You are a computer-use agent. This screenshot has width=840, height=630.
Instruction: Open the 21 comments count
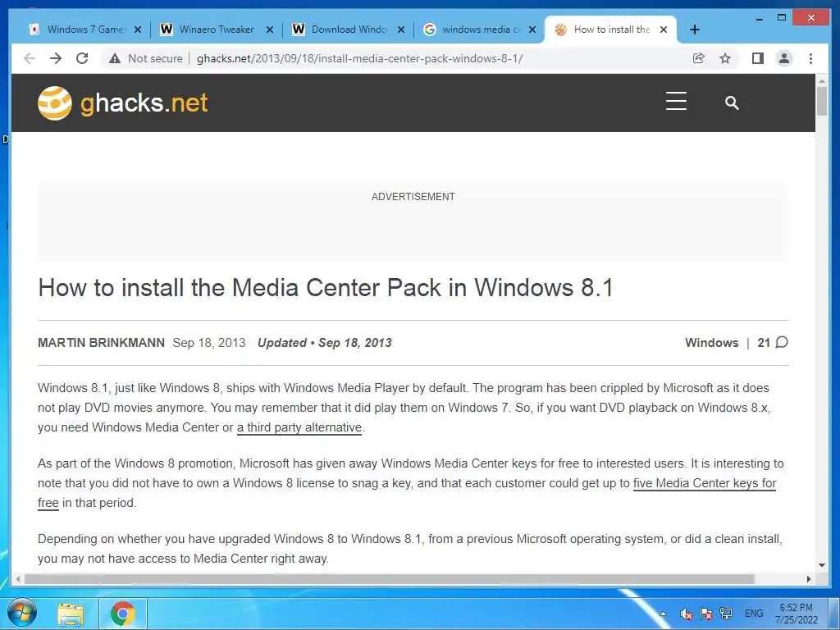(x=764, y=343)
